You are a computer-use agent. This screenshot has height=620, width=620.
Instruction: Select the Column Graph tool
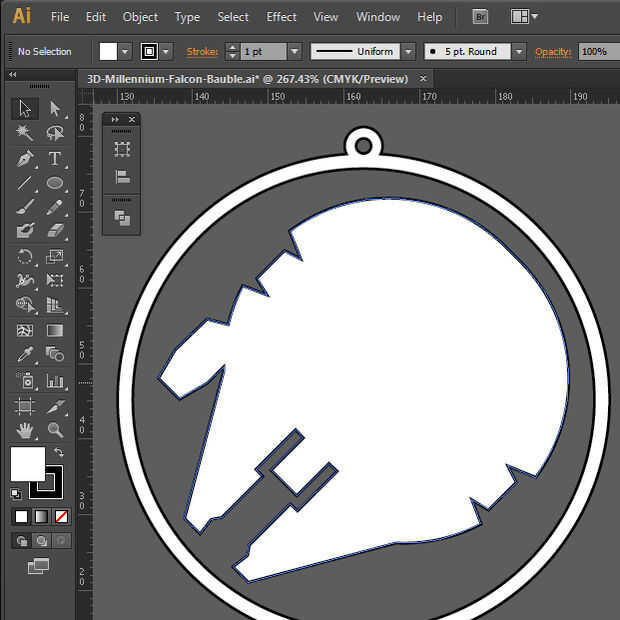click(x=55, y=380)
